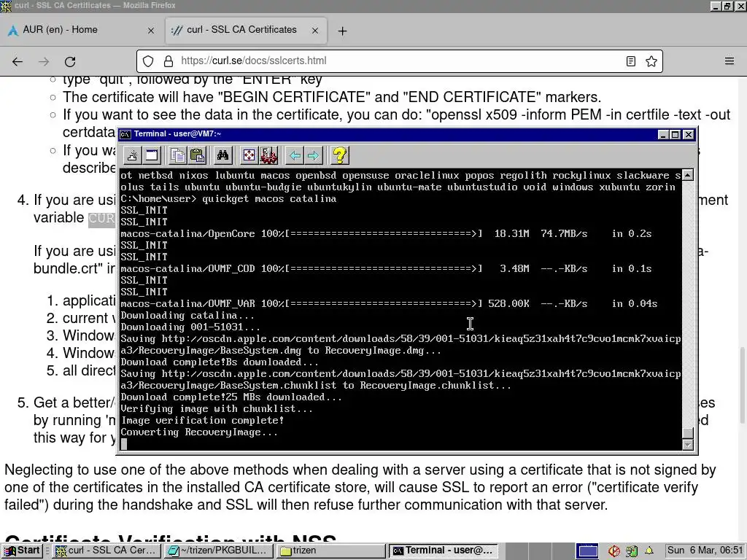
Task: Open Firefox hamburger menu
Action: 729,61
